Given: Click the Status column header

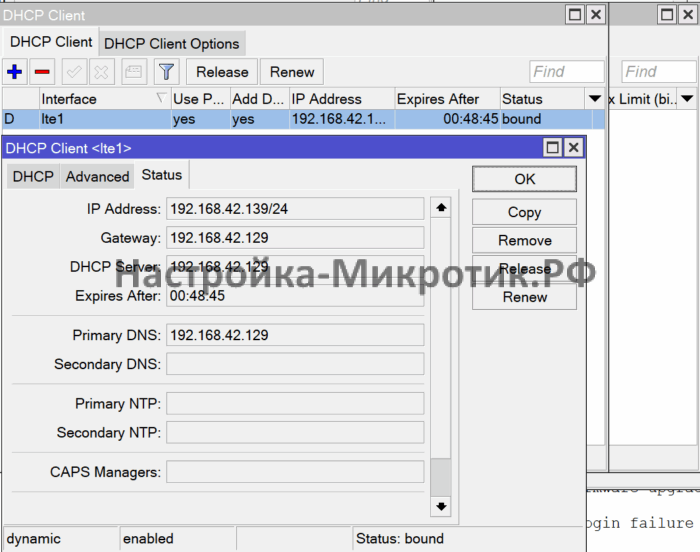Looking at the screenshot, I should 542,99.
